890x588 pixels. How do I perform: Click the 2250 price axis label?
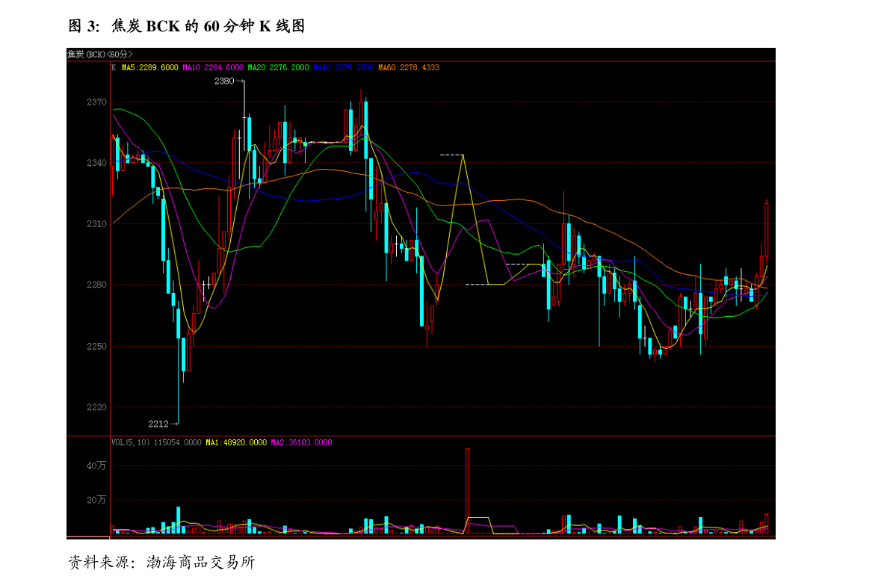(x=96, y=346)
